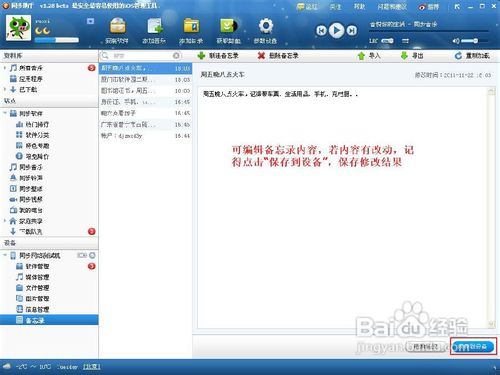This screenshot has width=500, height=375.
Task: Open the gear settings toolbar icon
Action: (x=265, y=31)
